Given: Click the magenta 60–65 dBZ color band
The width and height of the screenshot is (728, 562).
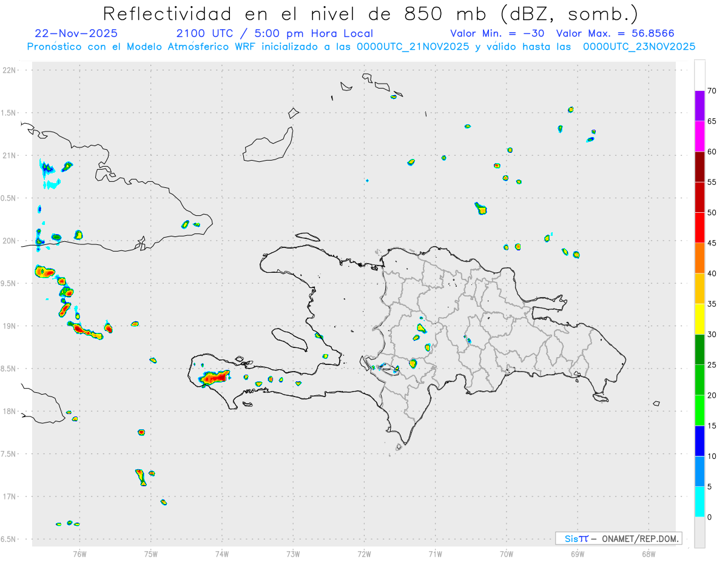Looking at the screenshot, I should [x=699, y=136].
